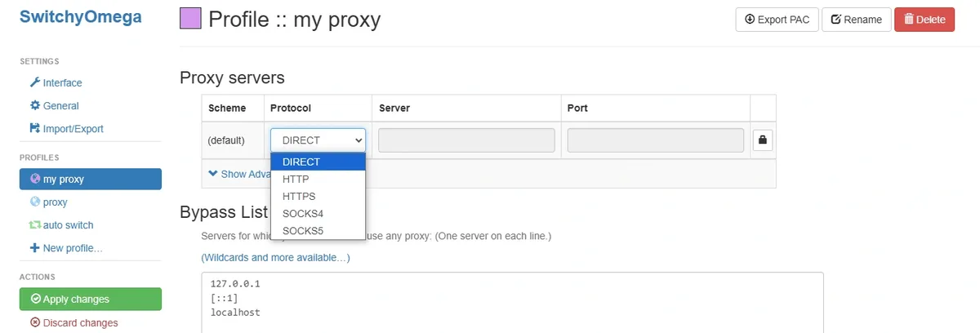
Task: Click the X icon in Discard changes
Action: (x=35, y=322)
